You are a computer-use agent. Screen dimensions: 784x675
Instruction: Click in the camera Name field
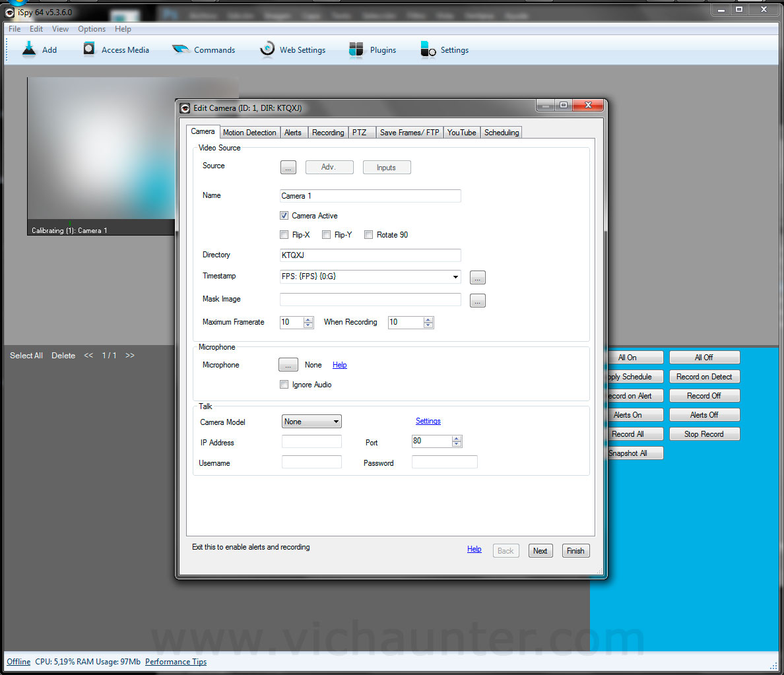[370, 196]
